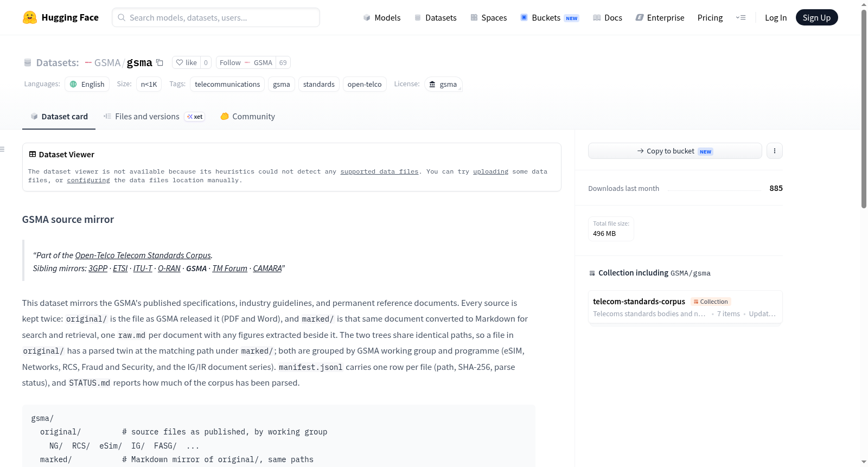Click the 885 downloads last month value
The image size is (868, 467).
(x=776, y=188)
